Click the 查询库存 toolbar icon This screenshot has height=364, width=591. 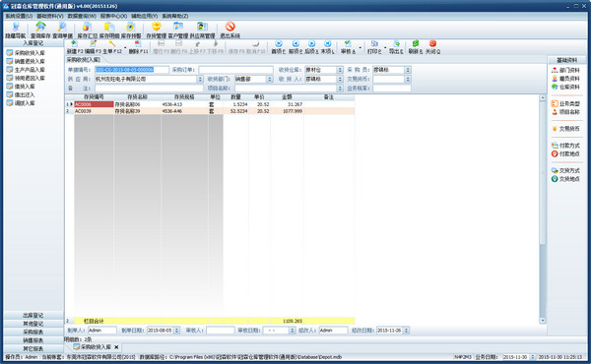point(40,30)
